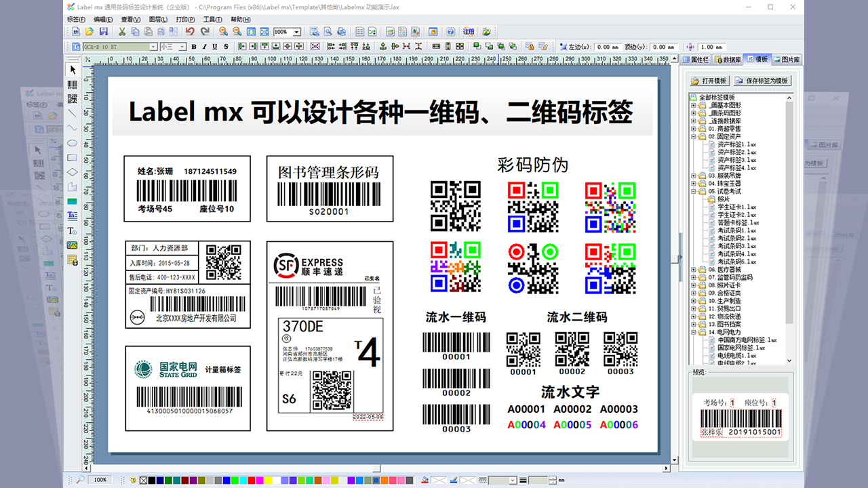Select the rectangle shape tool
The image size is (868, 488).
[x=73, y=157]
